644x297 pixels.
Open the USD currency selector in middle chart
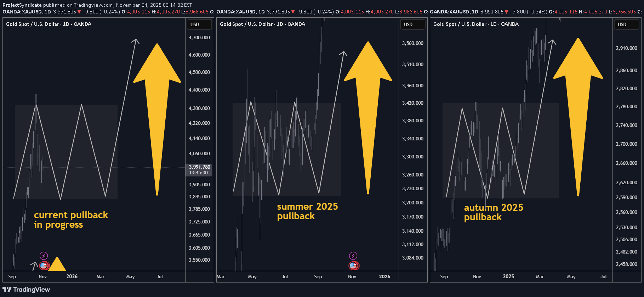pyautogui.click(x=412, y=24)
